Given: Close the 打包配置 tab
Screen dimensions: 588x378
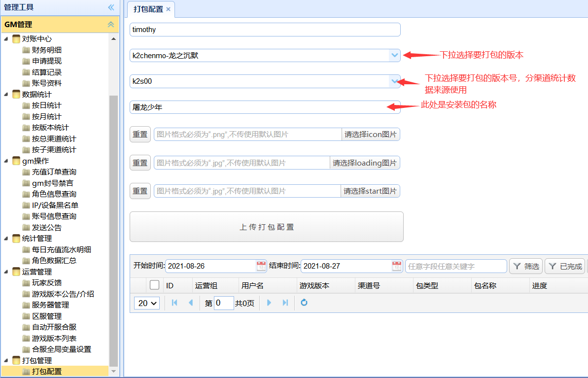Looking at the screenshot, I should point(168,9).
